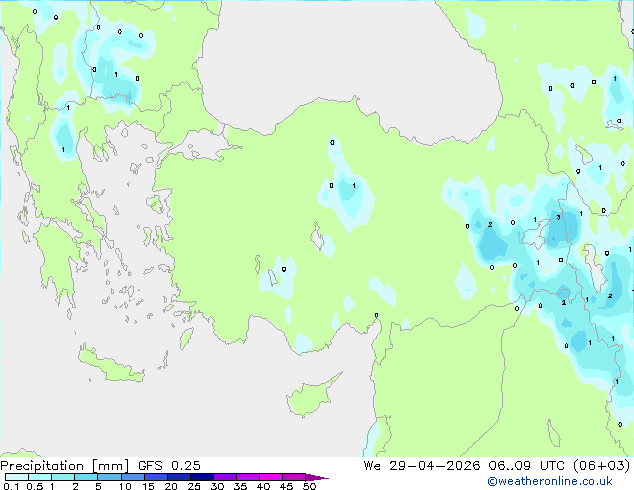Screen dimensions: 634x490
Task: Pick the 10–15 mm legend swatch
Action: (132, 477)
